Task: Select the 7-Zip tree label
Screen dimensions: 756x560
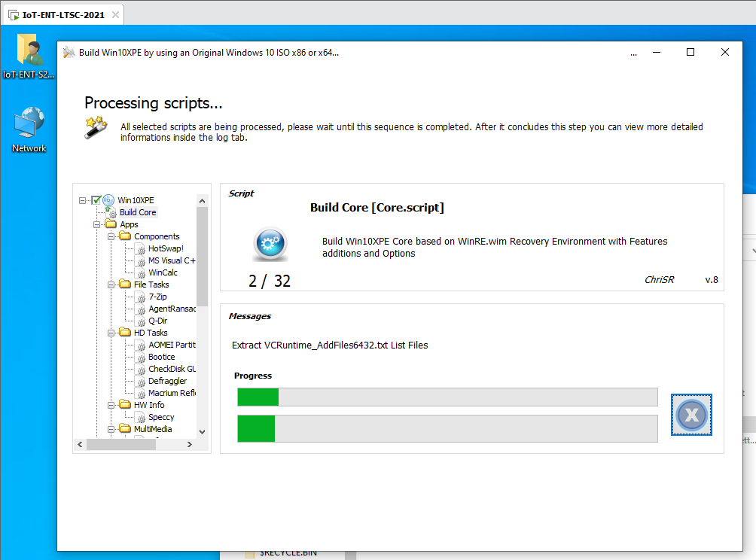Action: click(157, 297)
